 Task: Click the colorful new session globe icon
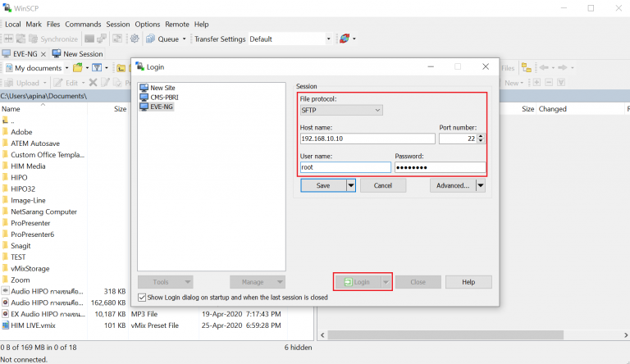[x=345, y=39]
